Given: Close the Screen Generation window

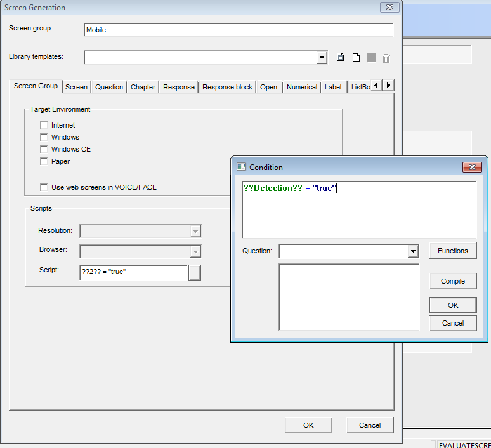Looking at the screenshot, I should click(x=390, y=7).
